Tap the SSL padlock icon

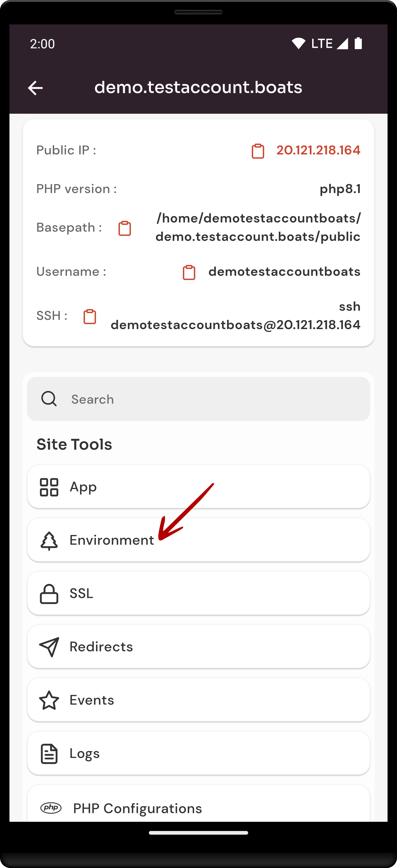click(49, 594)
